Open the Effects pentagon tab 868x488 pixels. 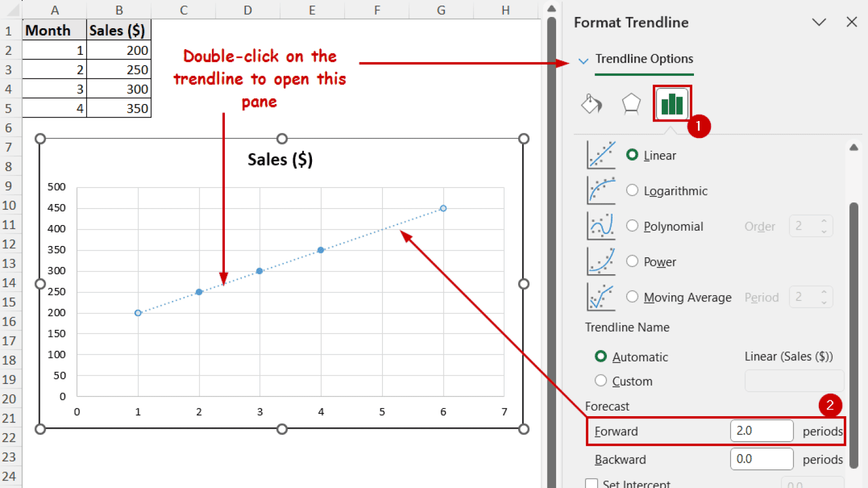(x=631, y=104)
